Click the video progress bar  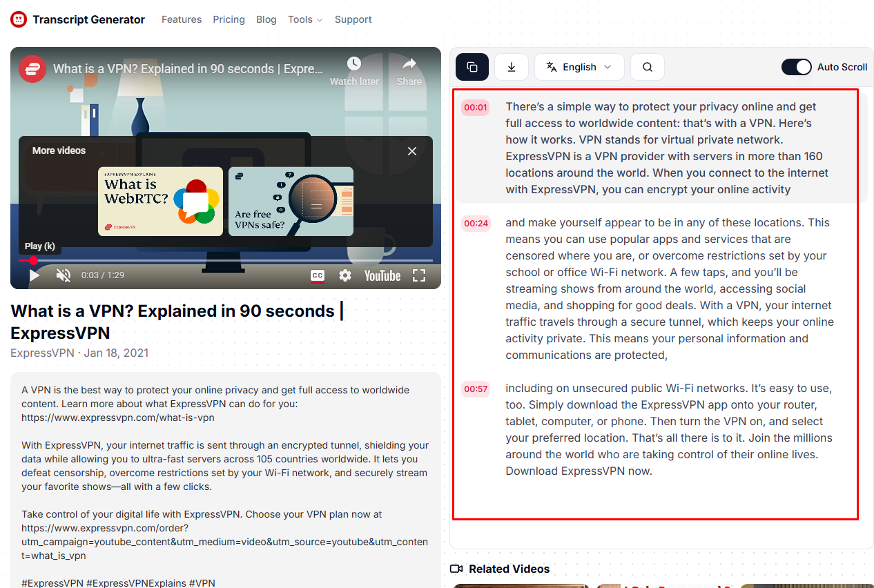tap(226, 261)
